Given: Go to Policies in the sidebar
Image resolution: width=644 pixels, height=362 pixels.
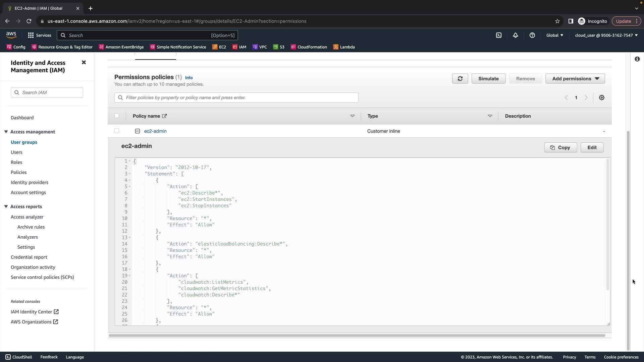Looking at the screenshot, I should (x=18, y=172).
